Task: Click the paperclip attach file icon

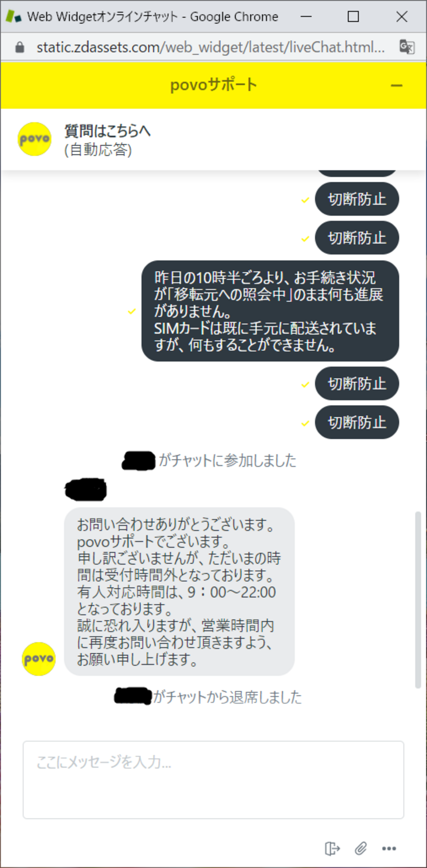Action: [361, 848]
